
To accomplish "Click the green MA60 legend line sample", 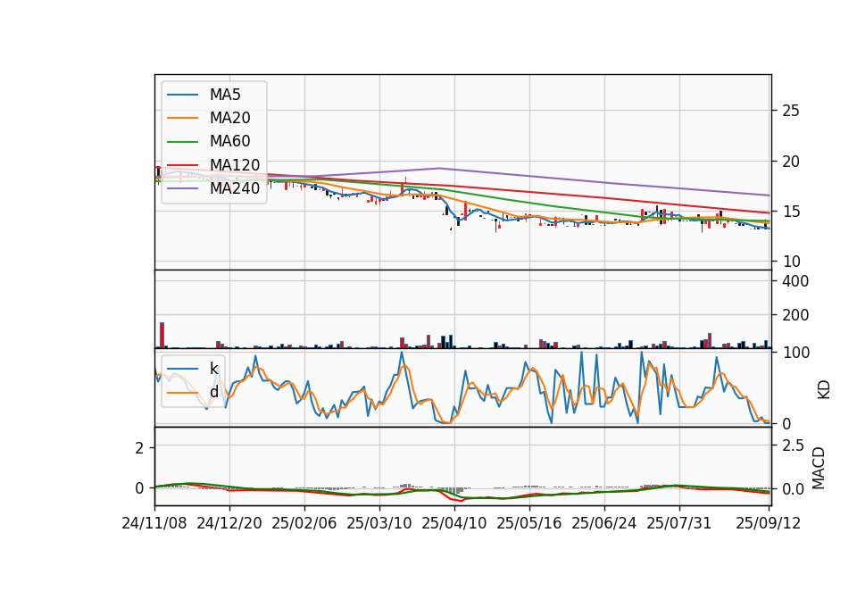I will [182, 142].
